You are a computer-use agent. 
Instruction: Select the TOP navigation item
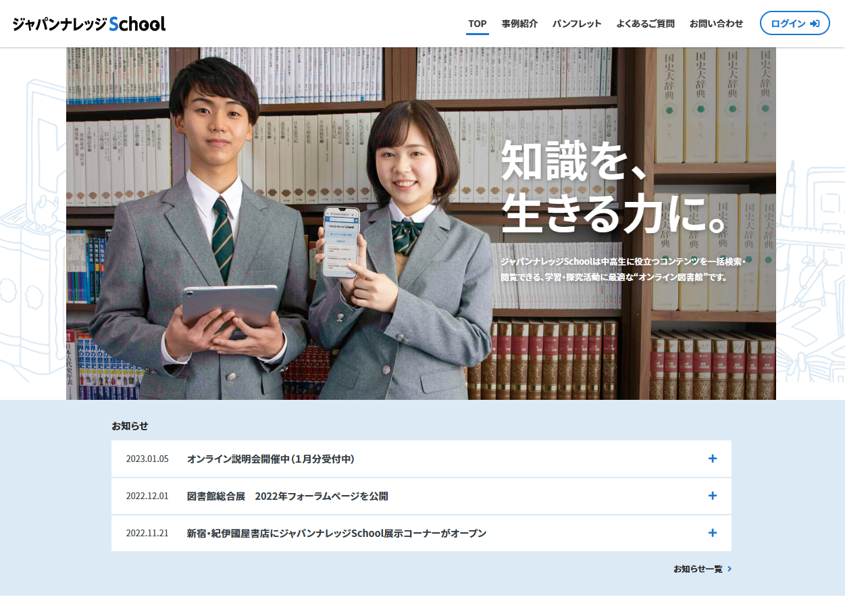[477, 24]
